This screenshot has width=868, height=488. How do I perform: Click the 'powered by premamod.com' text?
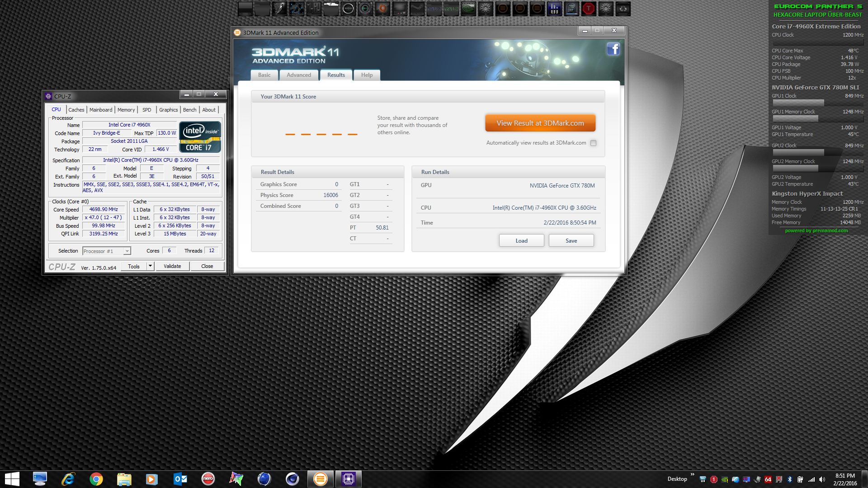816,230
